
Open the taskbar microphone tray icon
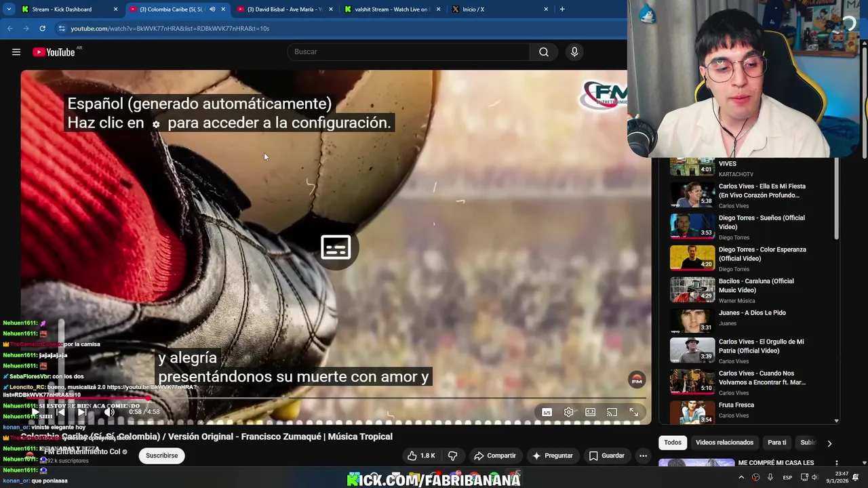(x=770, y=478)
